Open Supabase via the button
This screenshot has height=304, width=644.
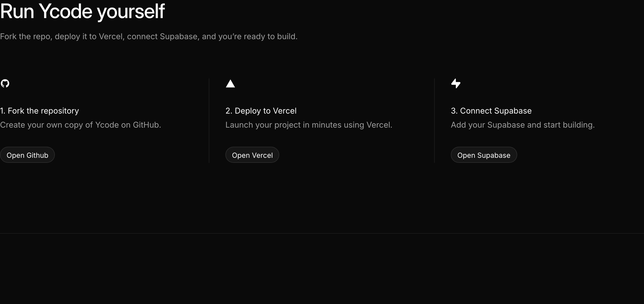pyautogui.click(x=484, y=155)
